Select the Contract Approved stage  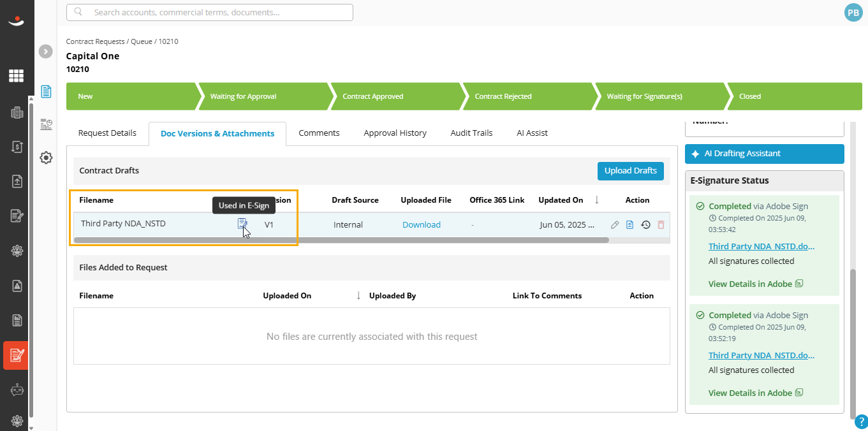tap(396, 96)
